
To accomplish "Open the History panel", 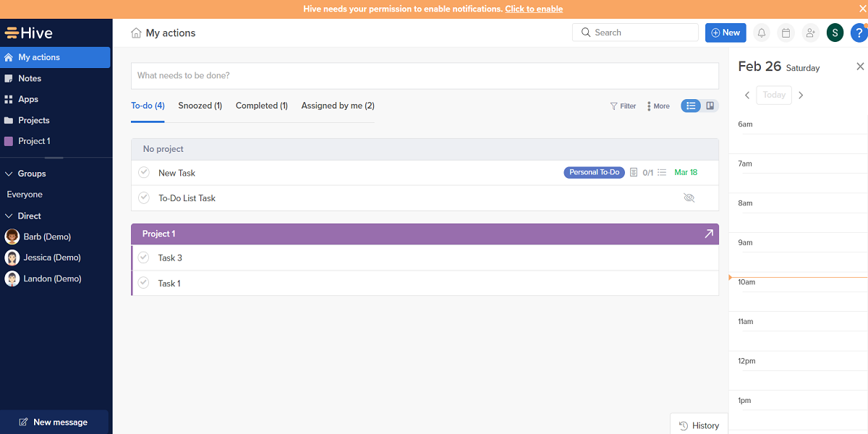I will click(699, 425).
